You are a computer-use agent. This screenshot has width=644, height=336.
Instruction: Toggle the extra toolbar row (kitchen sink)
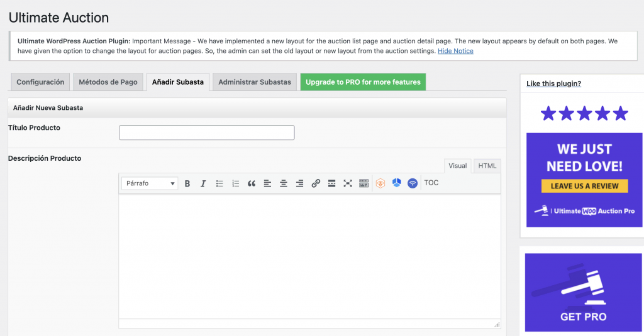364,183
